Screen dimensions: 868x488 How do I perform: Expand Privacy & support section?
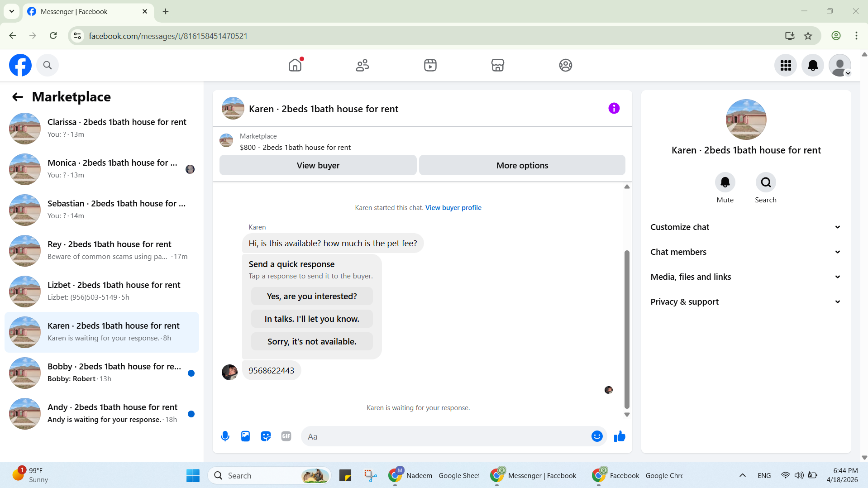click(x=746, y=302)
